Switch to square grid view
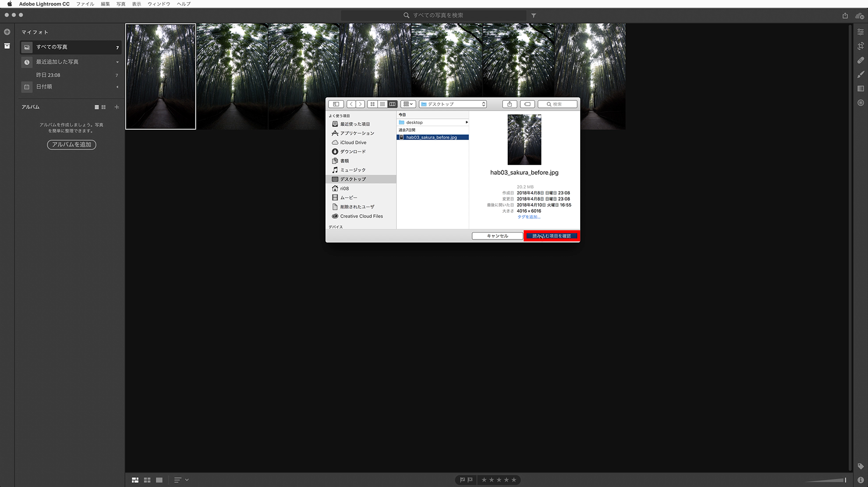 [147, 480]
